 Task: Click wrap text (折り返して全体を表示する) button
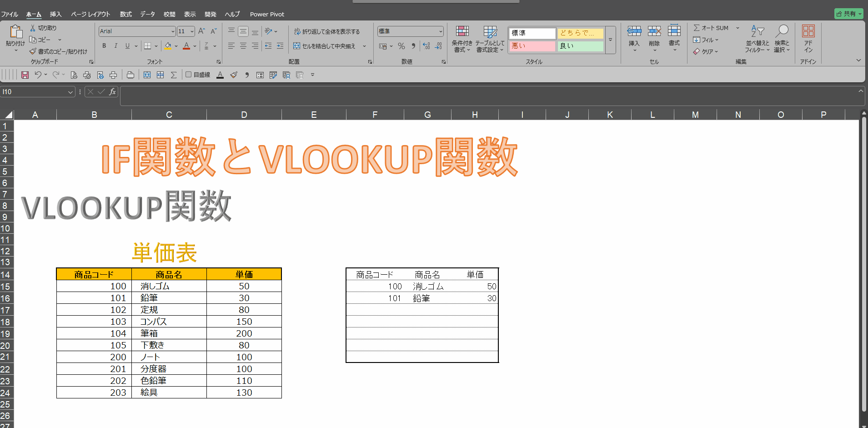click(326, 31)
